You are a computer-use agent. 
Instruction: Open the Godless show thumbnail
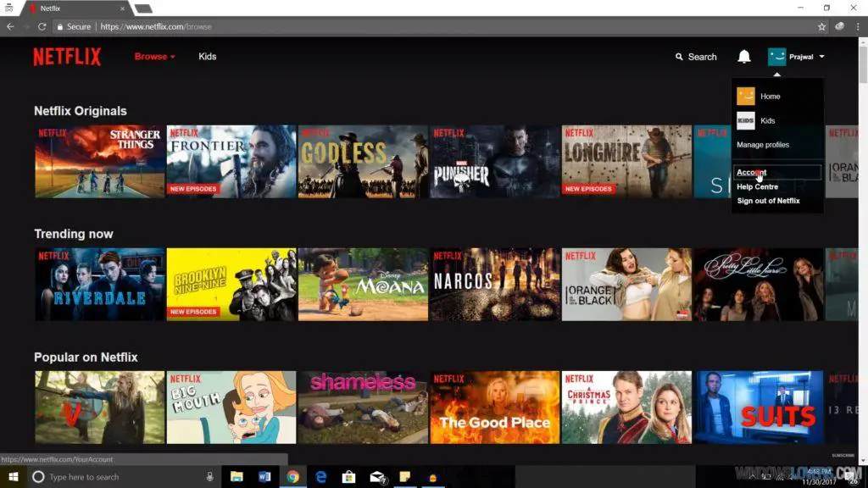363,162
